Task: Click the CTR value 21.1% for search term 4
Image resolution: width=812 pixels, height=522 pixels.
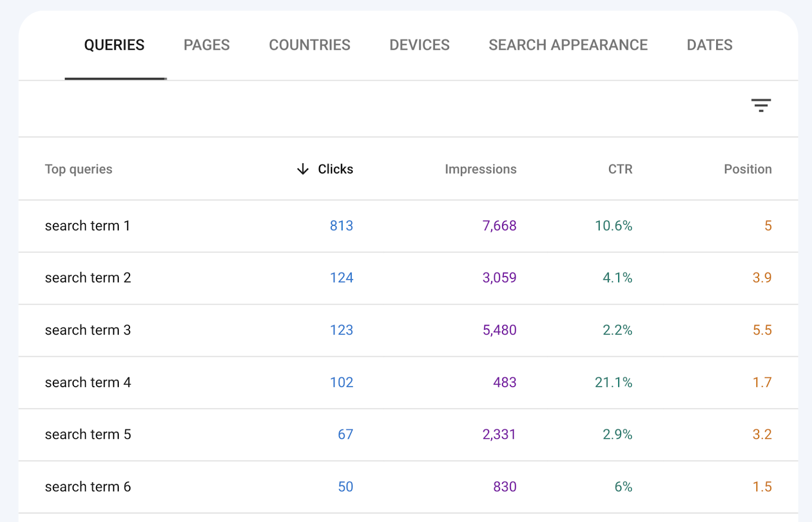Action: [x=613, y=382]
